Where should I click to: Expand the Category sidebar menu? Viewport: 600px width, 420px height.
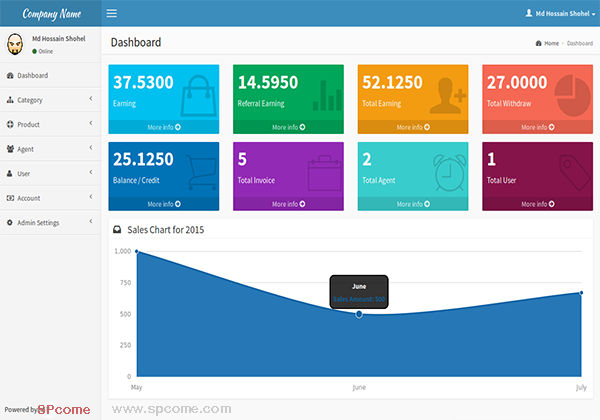click(50, 100)
